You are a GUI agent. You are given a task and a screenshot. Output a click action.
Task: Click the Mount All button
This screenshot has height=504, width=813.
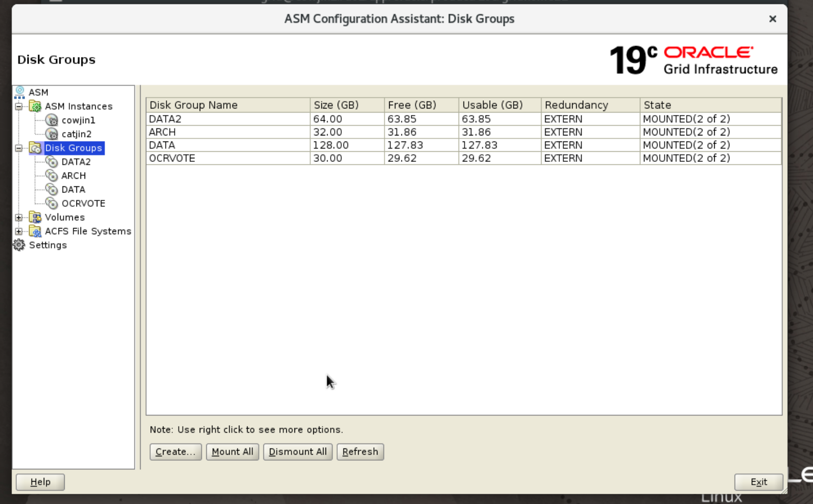pyautogui.click(x=233, y=452)
